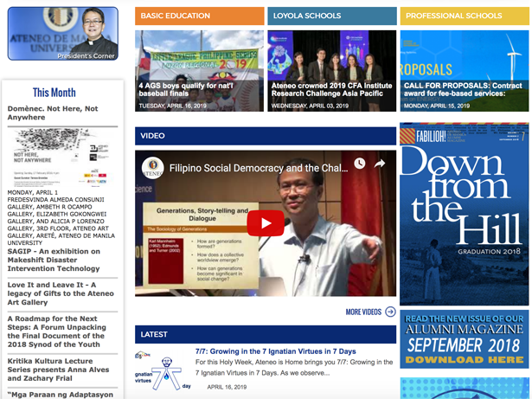532x399 pixels.
Task: Select the Loyola Schools tab header
Action: pyautogui.click(x=332, y=16)
